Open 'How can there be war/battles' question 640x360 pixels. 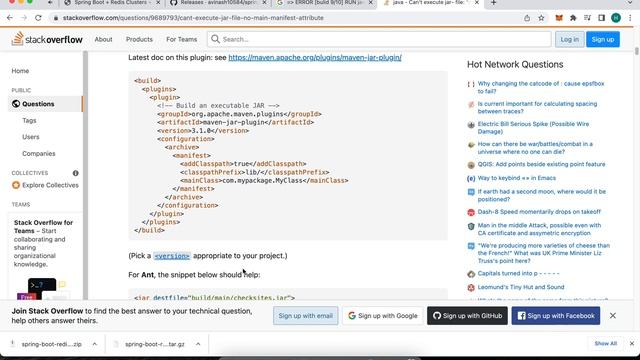535,148
